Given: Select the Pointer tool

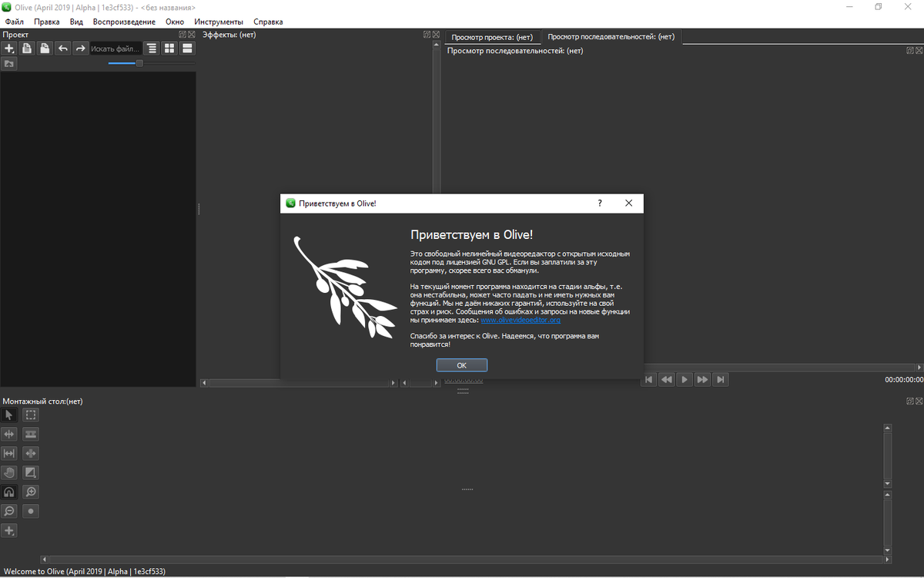Looking at the screenshot, I should click(9, 415).
